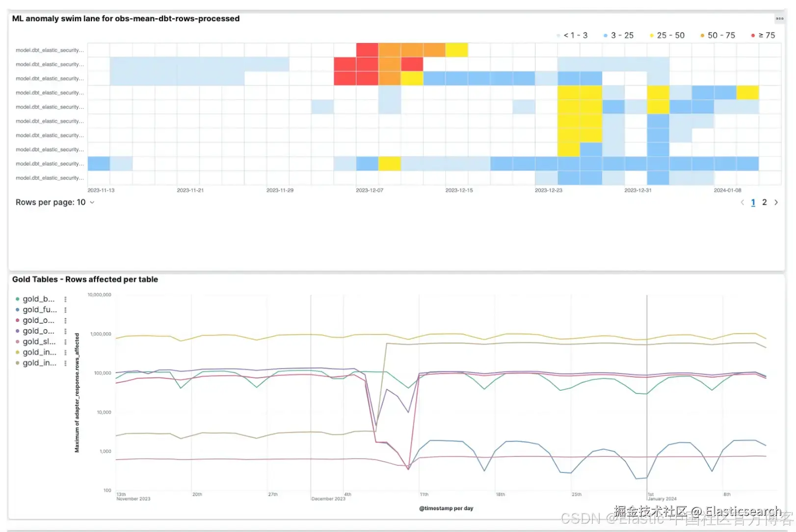
Task: Toggle visibility of gold_fu series in legend
Action: point(40,310)
